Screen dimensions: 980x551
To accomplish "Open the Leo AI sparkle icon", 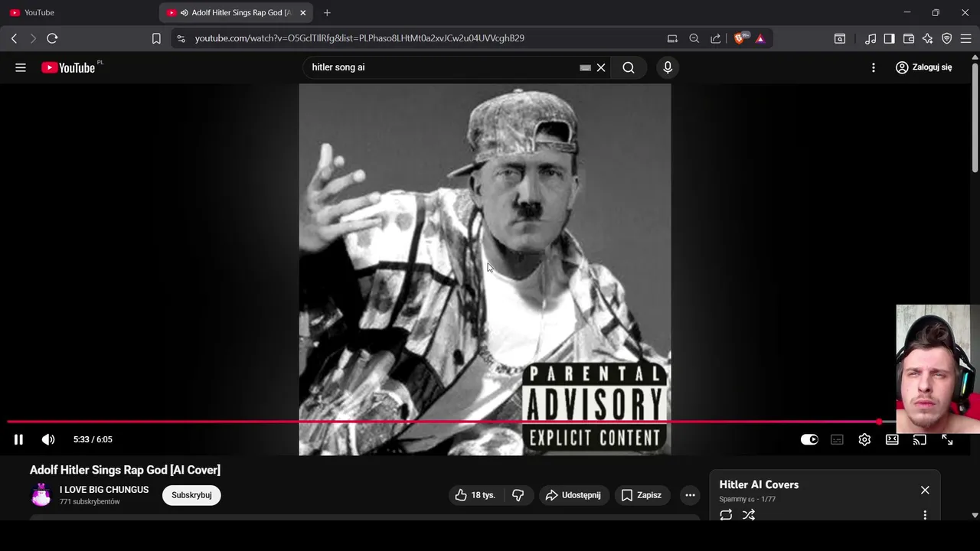I will click(x=927, y=38).
